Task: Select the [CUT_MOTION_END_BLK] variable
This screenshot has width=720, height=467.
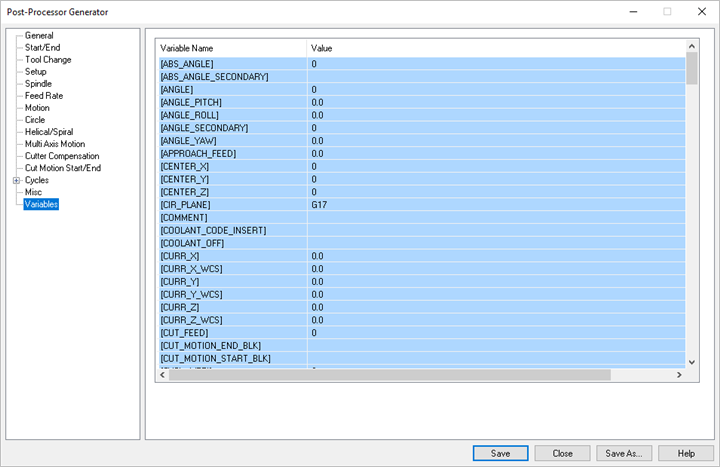Action: point(422,346)
